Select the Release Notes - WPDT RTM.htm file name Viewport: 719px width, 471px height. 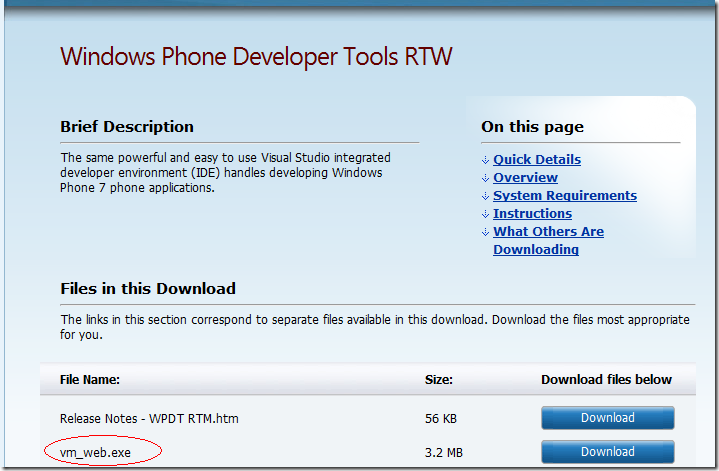(149, 419)
